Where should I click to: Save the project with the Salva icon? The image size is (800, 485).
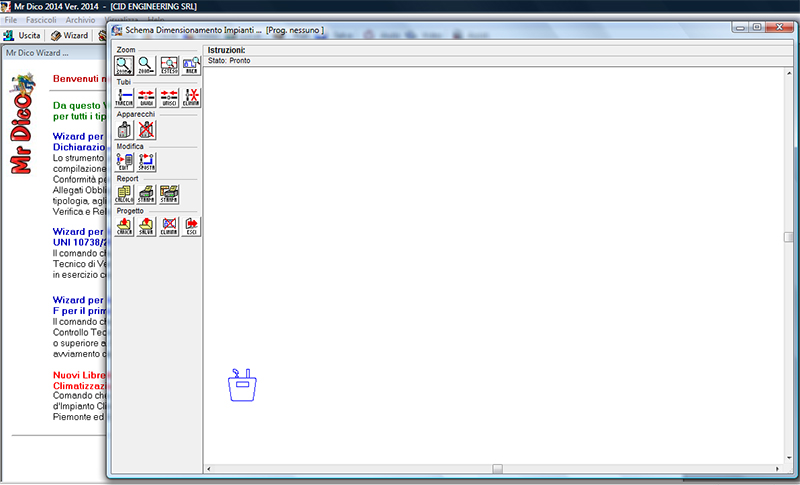click(x=147, y=226)
